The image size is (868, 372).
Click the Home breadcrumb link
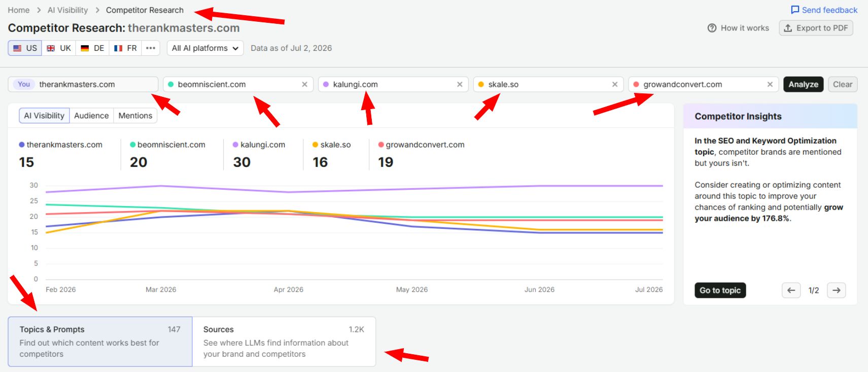[19, 10]
